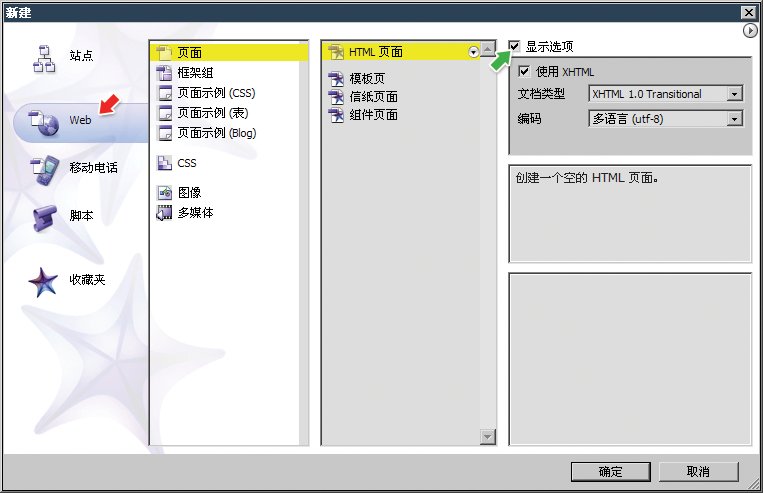763x493 pixels.
Task: Click the 确定 button
Action: tap(611, 472)
